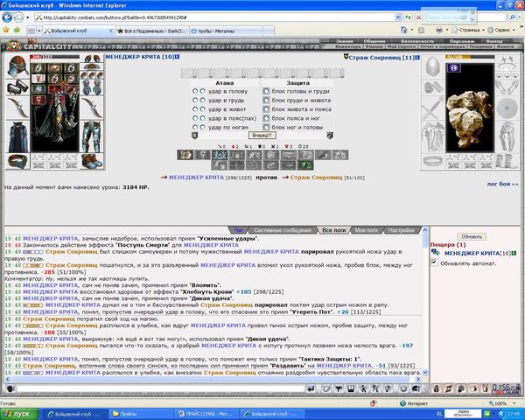Click the money bag icon in bottom right panel
This screenshot has width=525, height=420.
click(436, 388)
